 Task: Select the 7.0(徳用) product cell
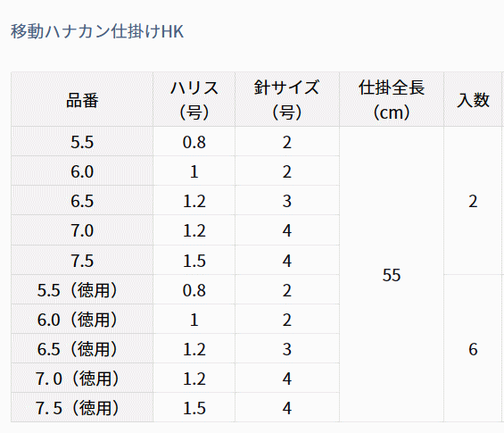click(x=82, y=379)
